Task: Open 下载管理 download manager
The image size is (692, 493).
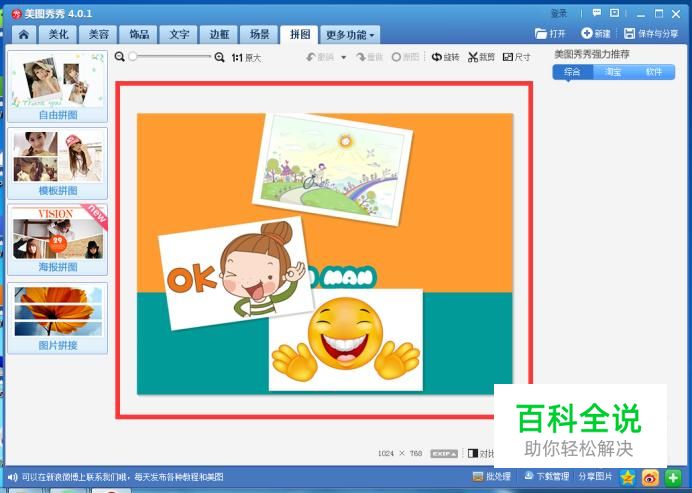Action: coord(546,477)
